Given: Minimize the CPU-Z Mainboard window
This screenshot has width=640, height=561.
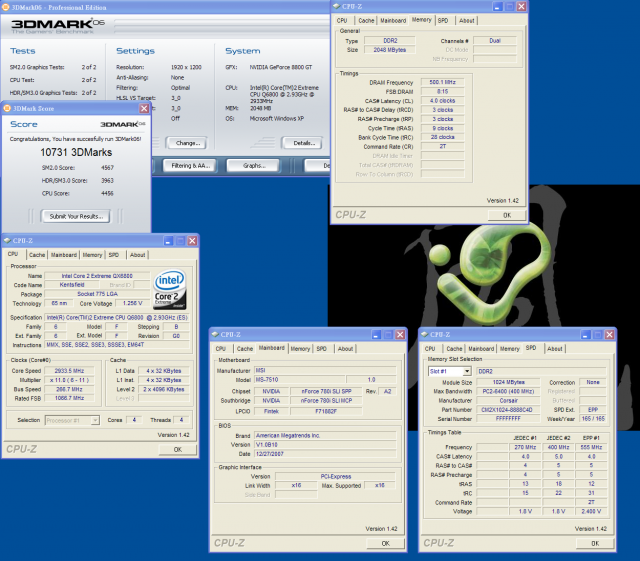Looking at the screenshot, I should tap(376, 335).
